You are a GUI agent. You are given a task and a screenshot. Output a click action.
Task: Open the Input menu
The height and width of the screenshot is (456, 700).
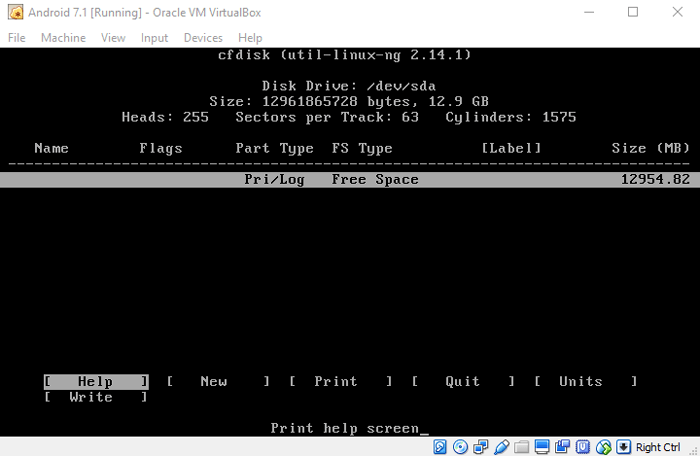pos(154,38)
